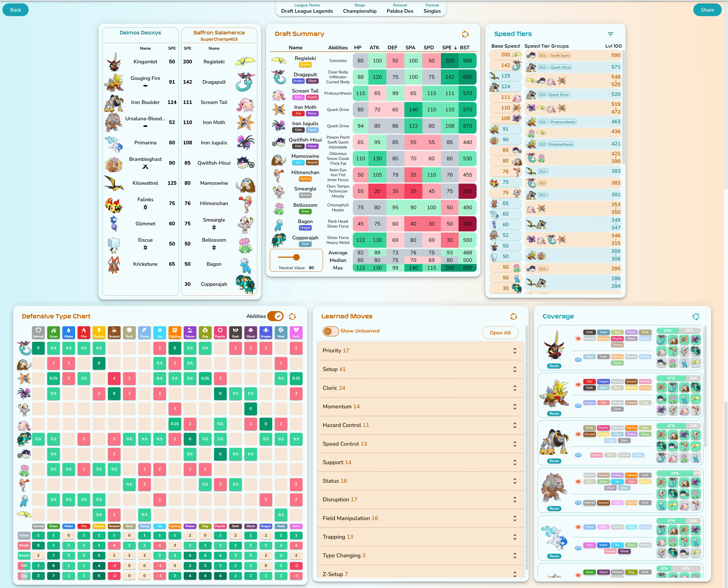Screen dimensions: 728x588
Task: Open the Speed Tiers filter icon
Action: tap(610, 34)
